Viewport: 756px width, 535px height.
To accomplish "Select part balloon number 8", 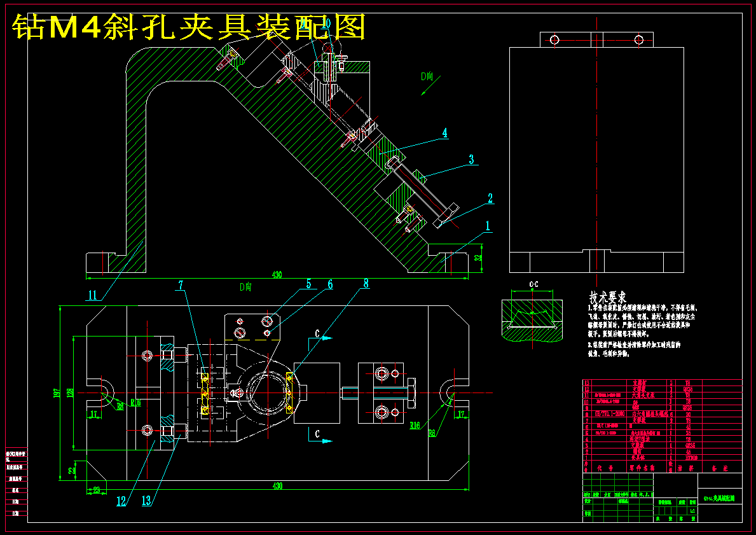I will click(366, 284).
